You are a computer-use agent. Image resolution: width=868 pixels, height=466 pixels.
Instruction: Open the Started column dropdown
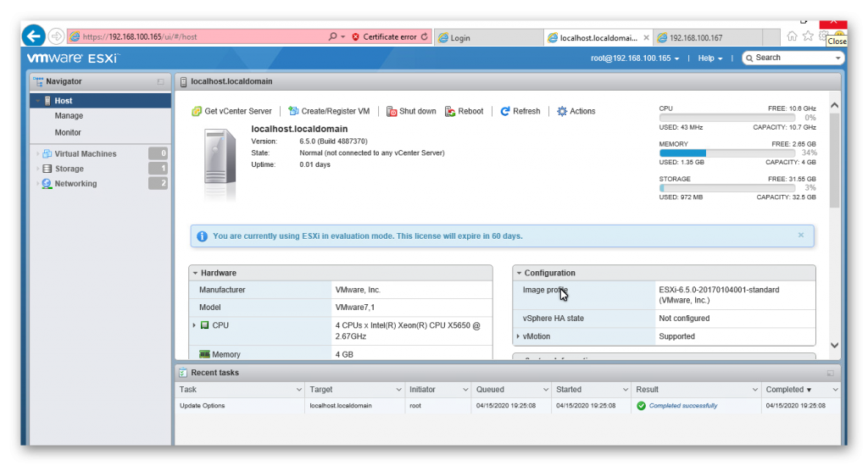click(626, 390)
